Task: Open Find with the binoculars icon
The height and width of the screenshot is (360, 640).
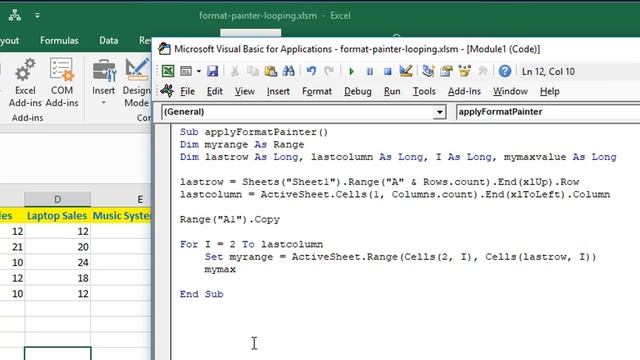Action: point(289,71)
